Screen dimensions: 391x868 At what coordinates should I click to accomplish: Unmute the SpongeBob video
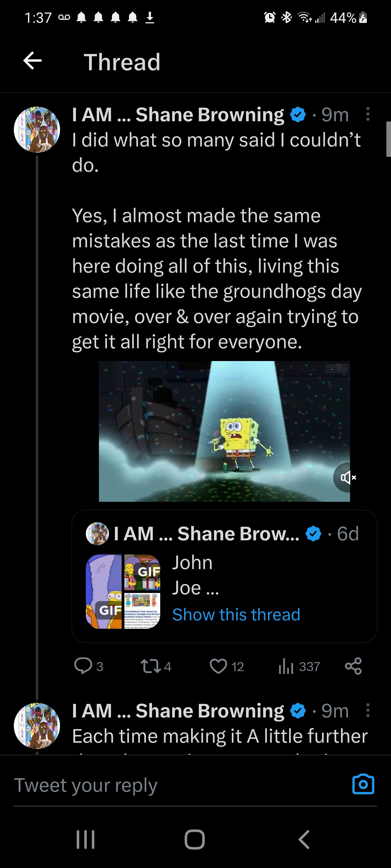coord(348,477)
